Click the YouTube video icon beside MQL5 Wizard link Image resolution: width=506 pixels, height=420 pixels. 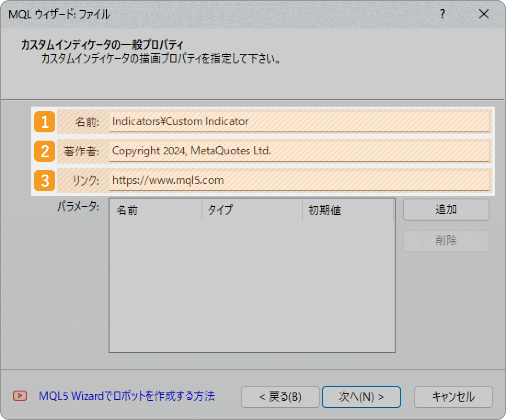(20, 396)
